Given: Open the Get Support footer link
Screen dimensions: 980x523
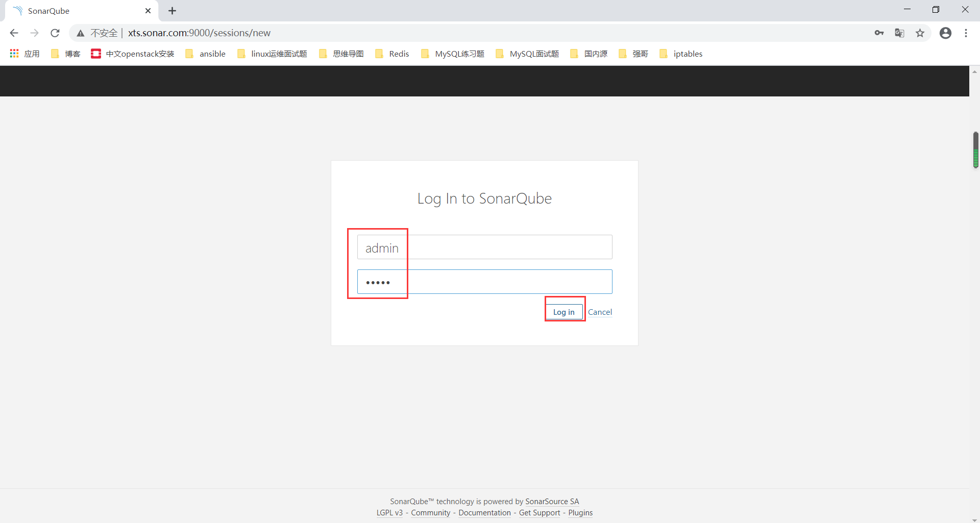Looking at the screenshot, I should point(540,513).
